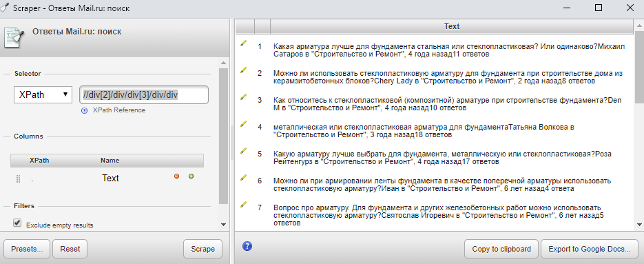Image resolution: width=644 pixels, height=264 pixels.
Task: Close the Scraper window
Action: pos(630,8)
